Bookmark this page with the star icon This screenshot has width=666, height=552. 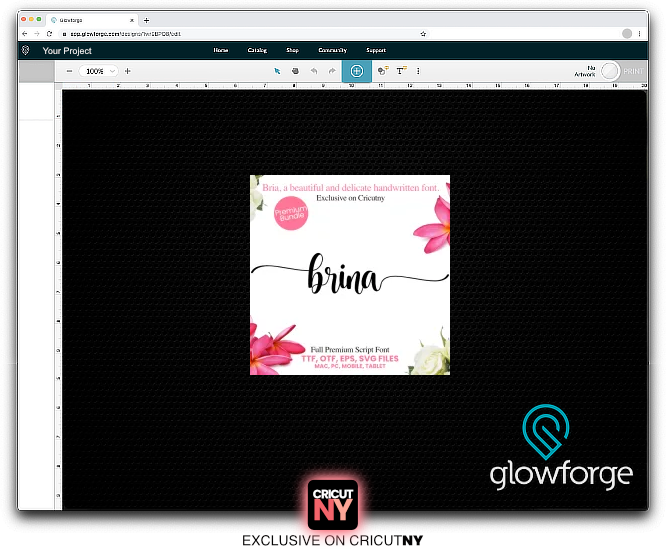click(423, 34)
